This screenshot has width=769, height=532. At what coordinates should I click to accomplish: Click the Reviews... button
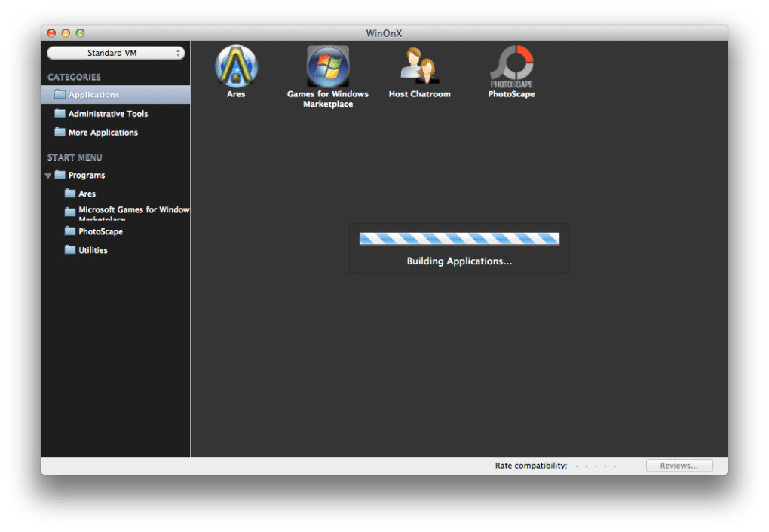pos(679,466)
